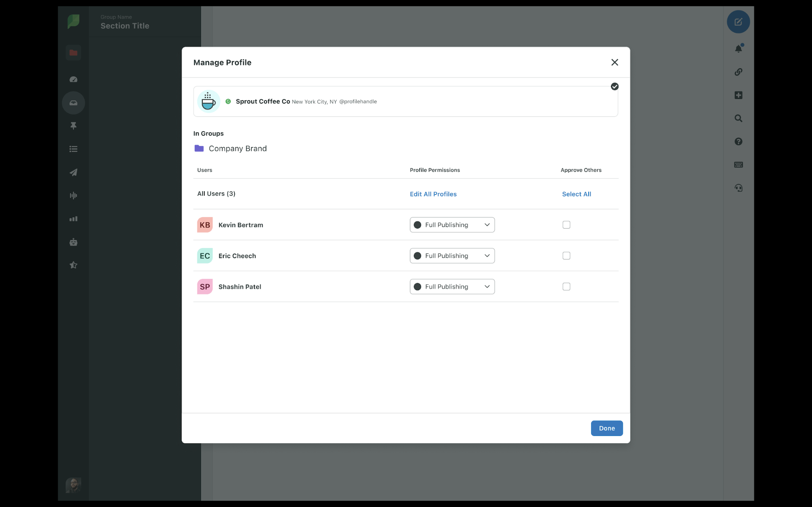
Task: Expand Shashin Patel's permission dropdown
Action: click(x=452, y=286)
